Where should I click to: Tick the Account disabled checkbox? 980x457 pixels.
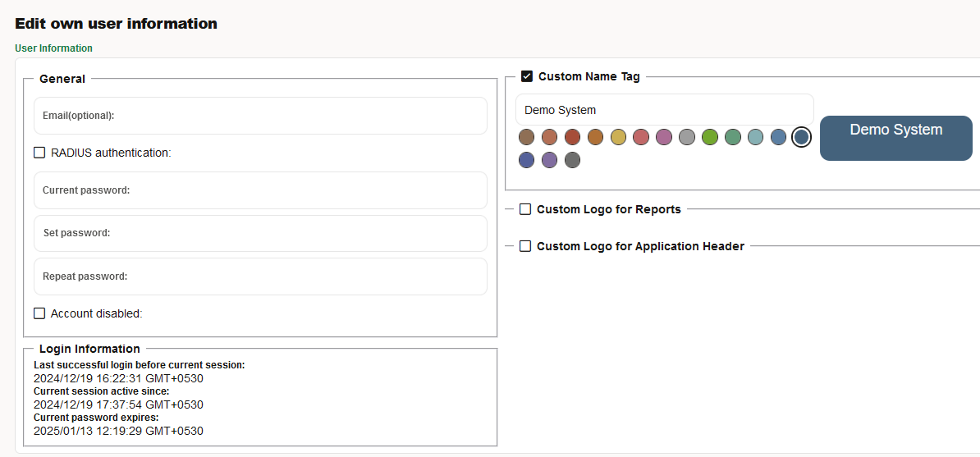pyautogui.click(x=39, y=313)
